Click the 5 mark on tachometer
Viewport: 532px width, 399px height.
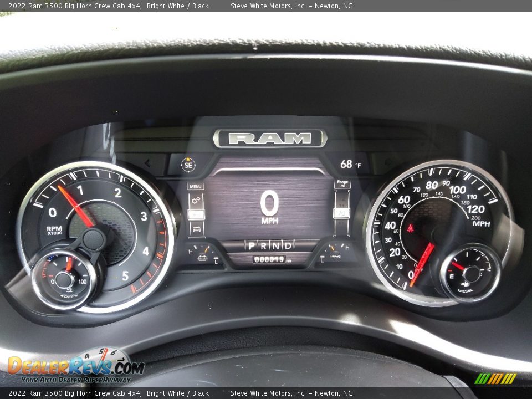tap(125, 276)
